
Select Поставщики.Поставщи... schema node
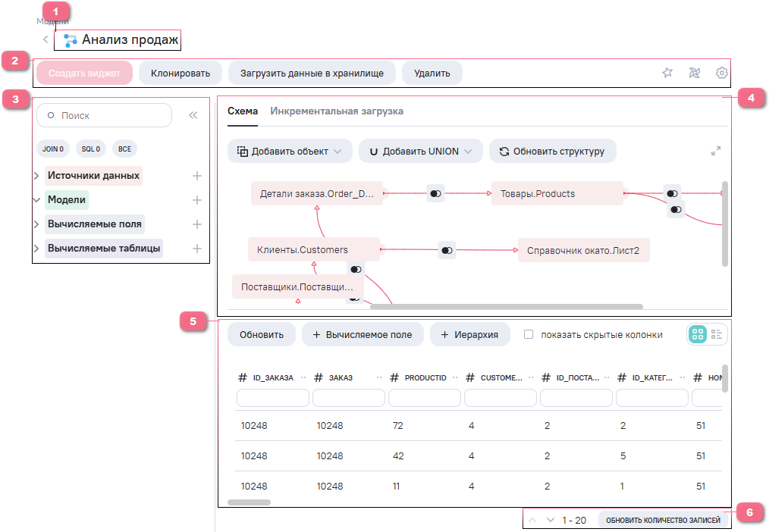coord(298,286)
